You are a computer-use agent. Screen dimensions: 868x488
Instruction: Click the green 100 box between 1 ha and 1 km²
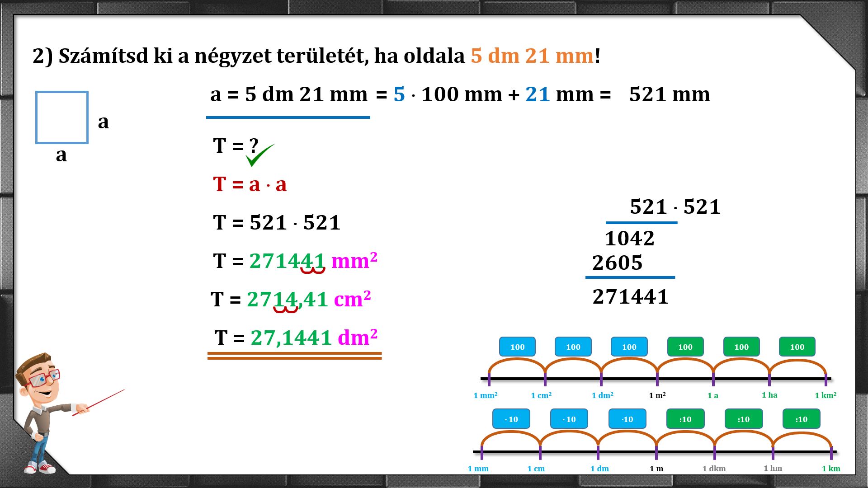(x=797, y=347)
